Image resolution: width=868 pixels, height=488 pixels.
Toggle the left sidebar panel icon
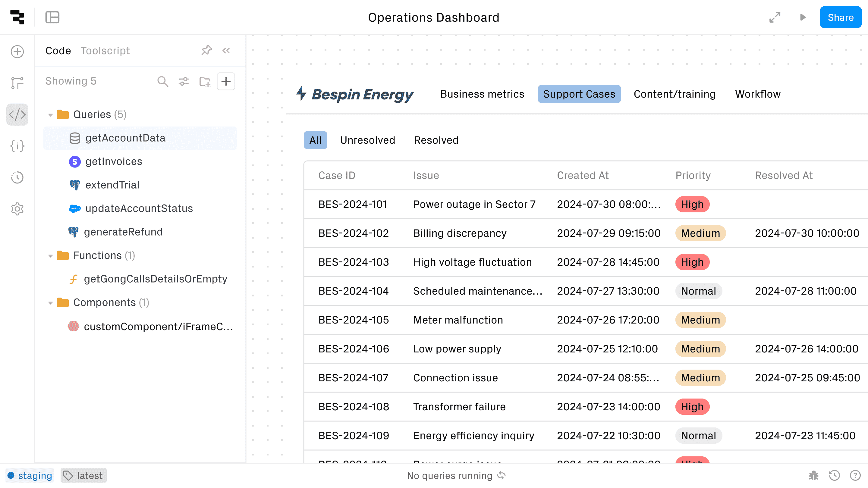tap(52, 17)
